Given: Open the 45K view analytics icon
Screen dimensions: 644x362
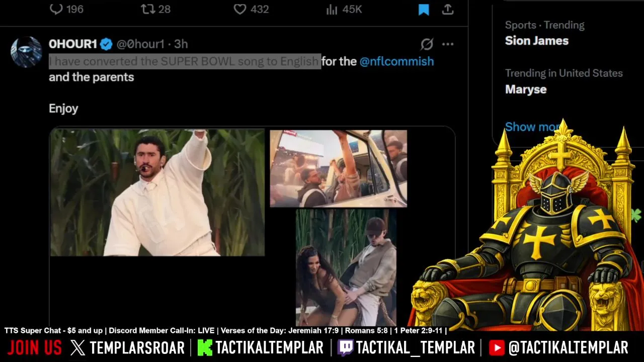Looking at the screenshot, I should click(x=332, y=9).
